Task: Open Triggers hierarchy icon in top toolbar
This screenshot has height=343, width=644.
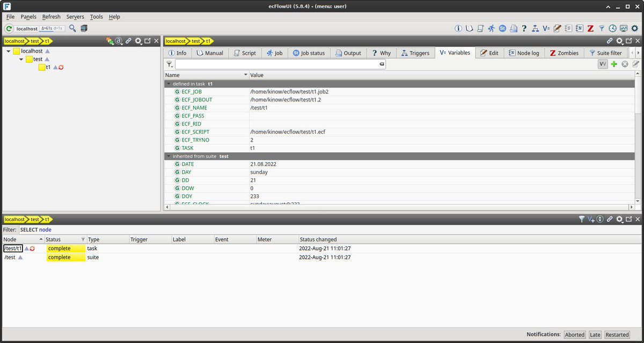Action: point(535,28)
